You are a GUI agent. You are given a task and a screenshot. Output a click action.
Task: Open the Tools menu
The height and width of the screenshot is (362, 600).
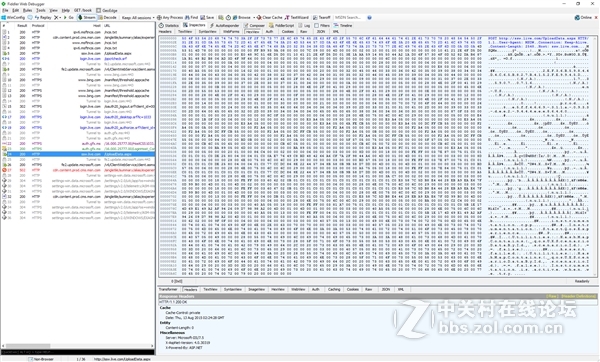41,10
